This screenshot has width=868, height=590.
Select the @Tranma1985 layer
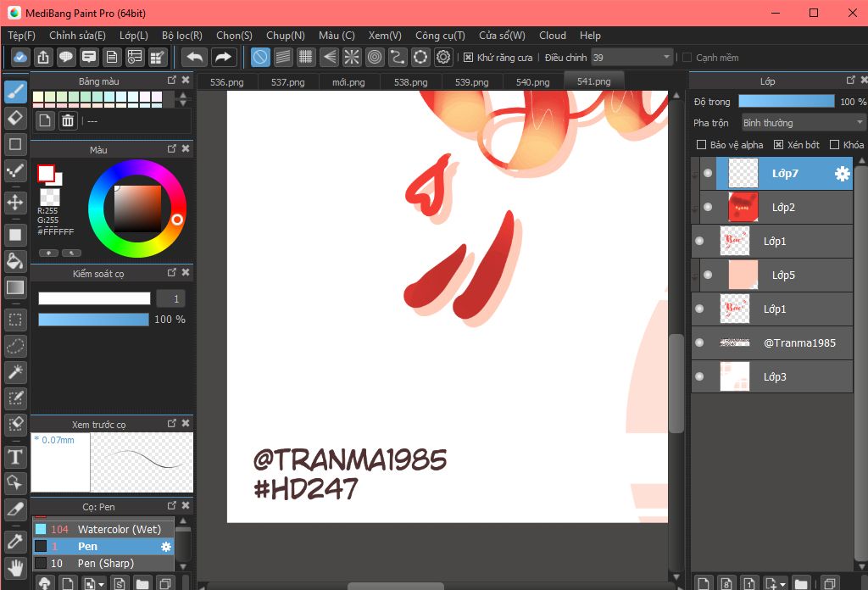coord(771,342)
